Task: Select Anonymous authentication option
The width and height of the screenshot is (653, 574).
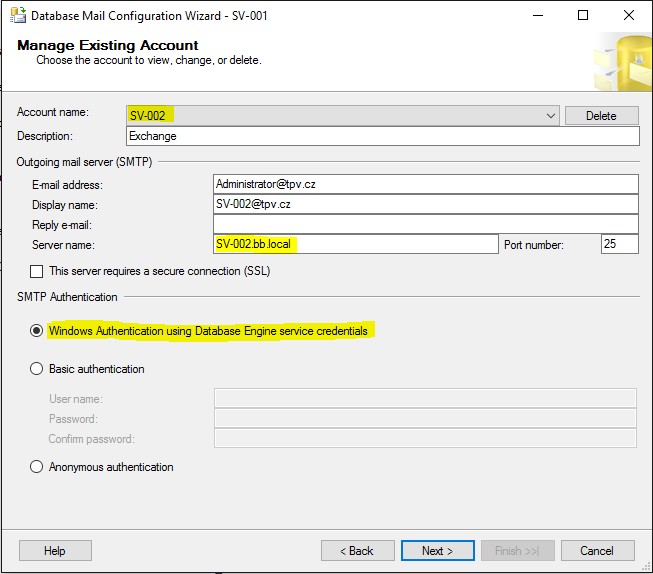Action: [x=37, y=467]
